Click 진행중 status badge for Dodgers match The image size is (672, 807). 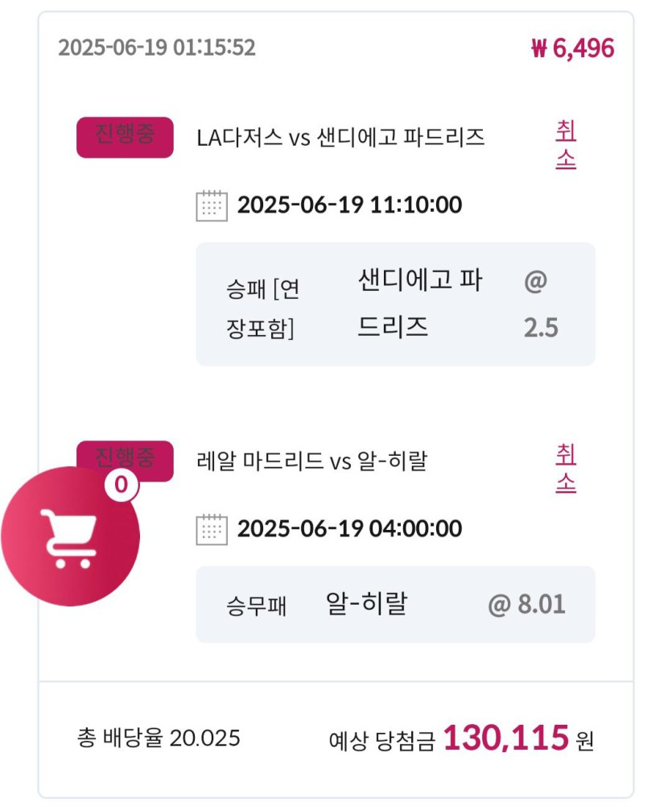point(125,137)
